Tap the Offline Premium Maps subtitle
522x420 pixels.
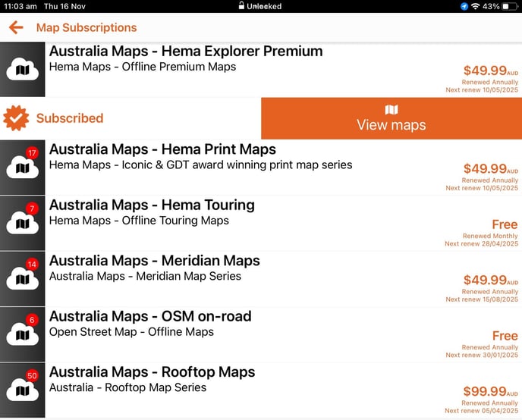[143, 67]
